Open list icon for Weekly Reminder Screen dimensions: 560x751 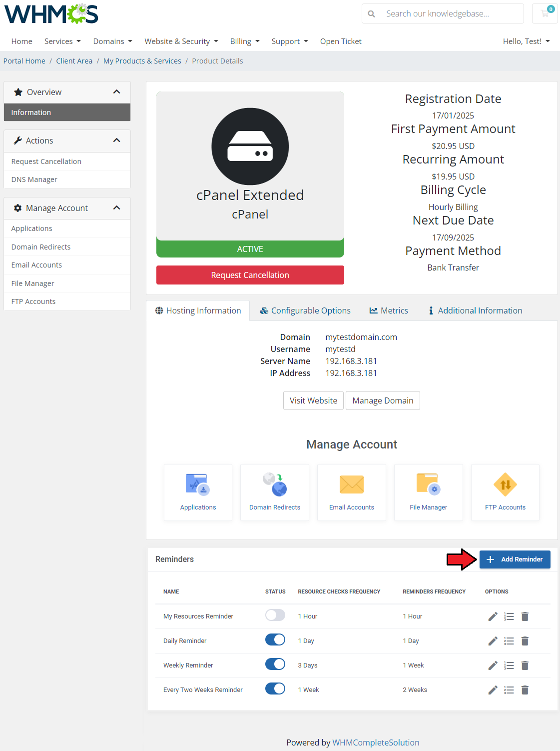509,665
